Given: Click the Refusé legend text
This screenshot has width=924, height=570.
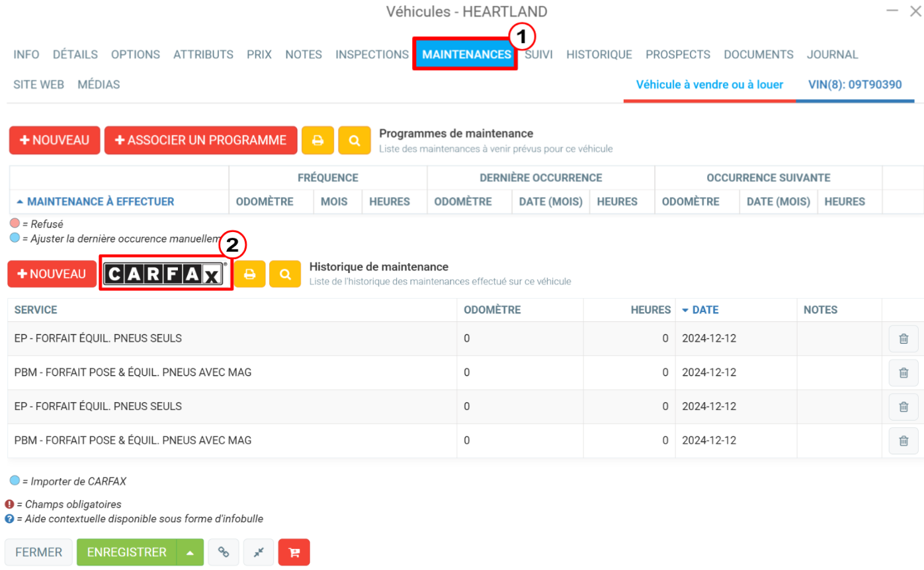Looking at the screenshot, I should click(x=42, y=224).
